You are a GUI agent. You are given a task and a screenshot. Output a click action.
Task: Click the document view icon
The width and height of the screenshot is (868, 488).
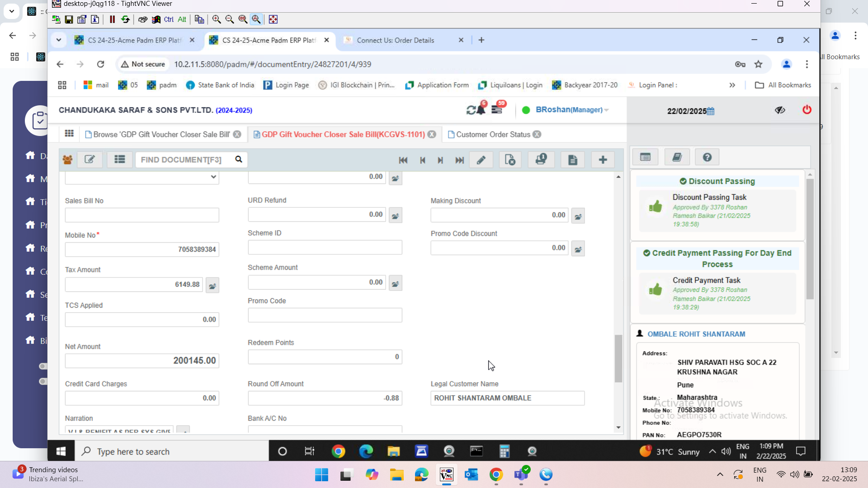coord(573,160)
